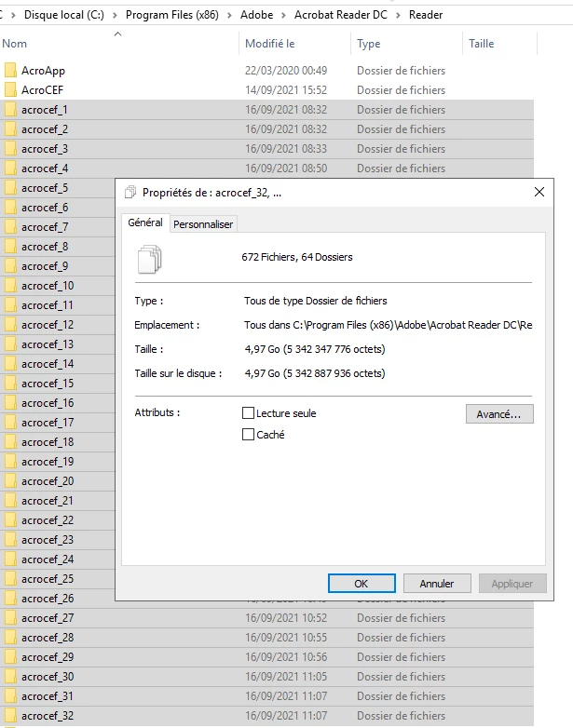Enable the Lecture seule checkbox
The image size is (573, 728).
(248, 412)
